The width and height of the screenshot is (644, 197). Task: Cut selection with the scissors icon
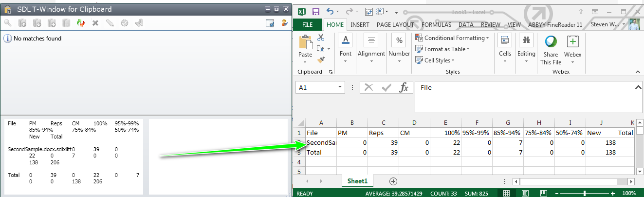tap(321, 37)
